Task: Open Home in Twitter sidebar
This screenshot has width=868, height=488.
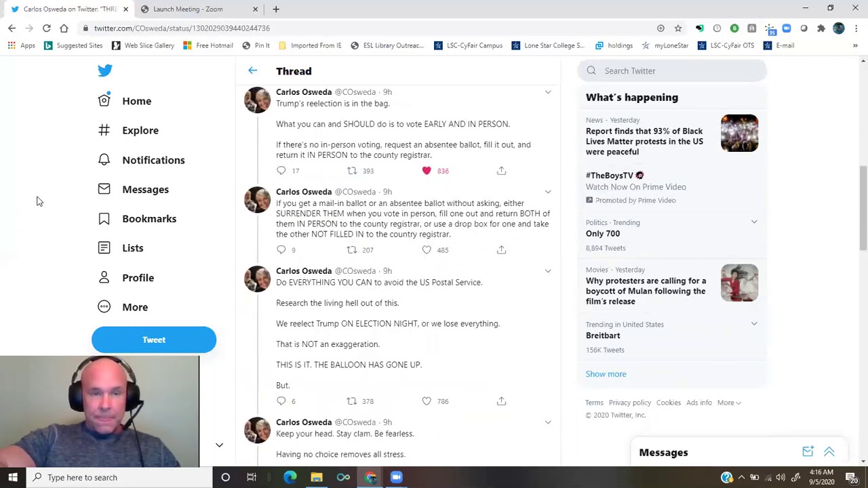Action: coord(125,101)
